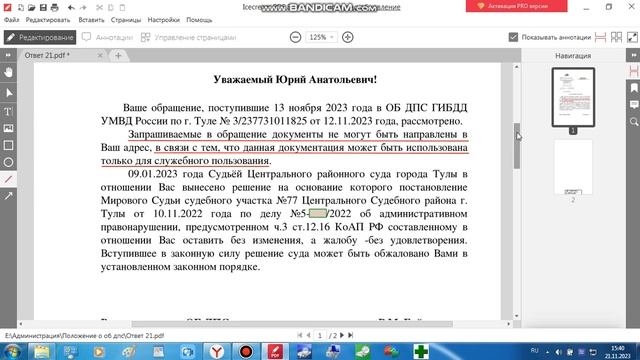Zoom out with the minus button
The image size is (640, 360).
tap(295, 37)
